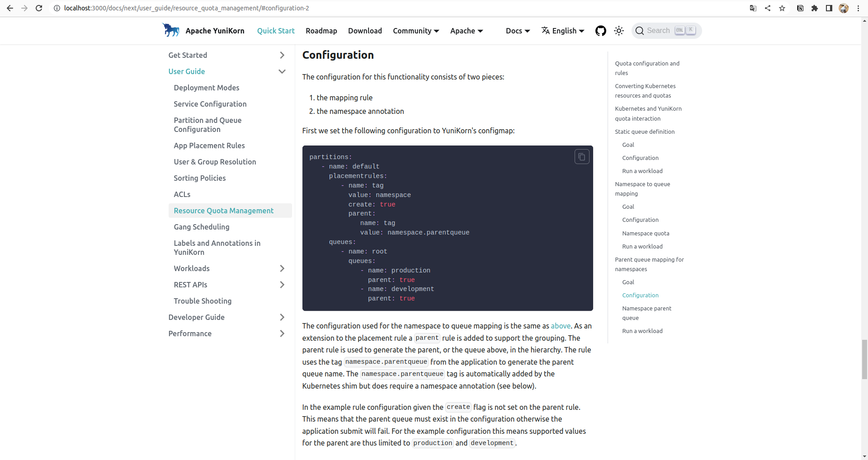
Task: Expand the Developer Guide section
Action: [282, 317]
